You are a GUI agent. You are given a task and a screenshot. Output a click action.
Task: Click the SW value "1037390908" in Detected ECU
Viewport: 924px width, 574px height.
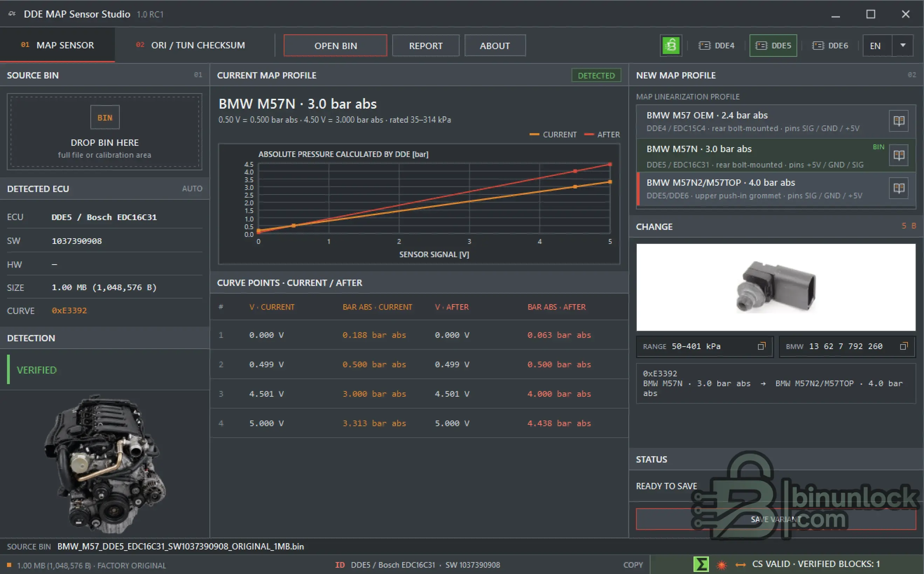(x=77, y=241)
